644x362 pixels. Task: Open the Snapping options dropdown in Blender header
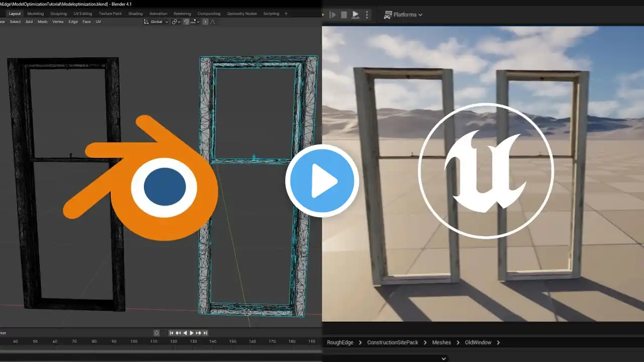tap(195, 22)
